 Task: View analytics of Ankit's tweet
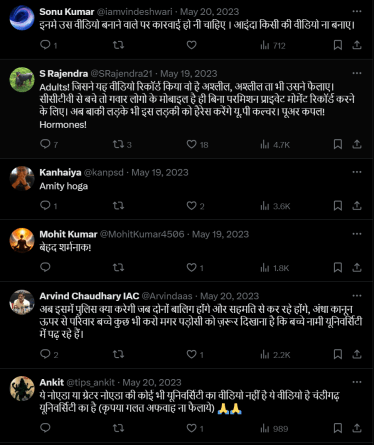(274, 428)
